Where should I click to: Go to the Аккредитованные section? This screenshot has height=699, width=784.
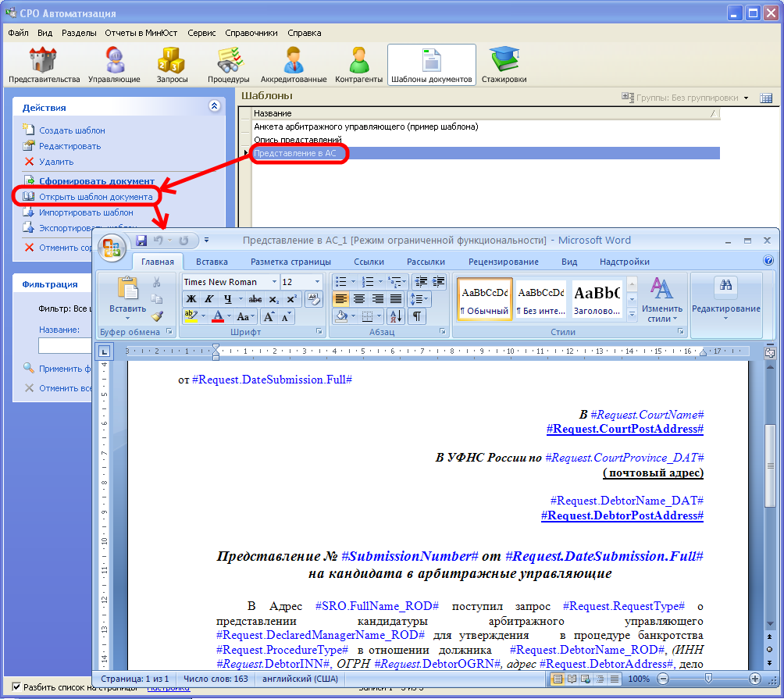pos(294,65)
